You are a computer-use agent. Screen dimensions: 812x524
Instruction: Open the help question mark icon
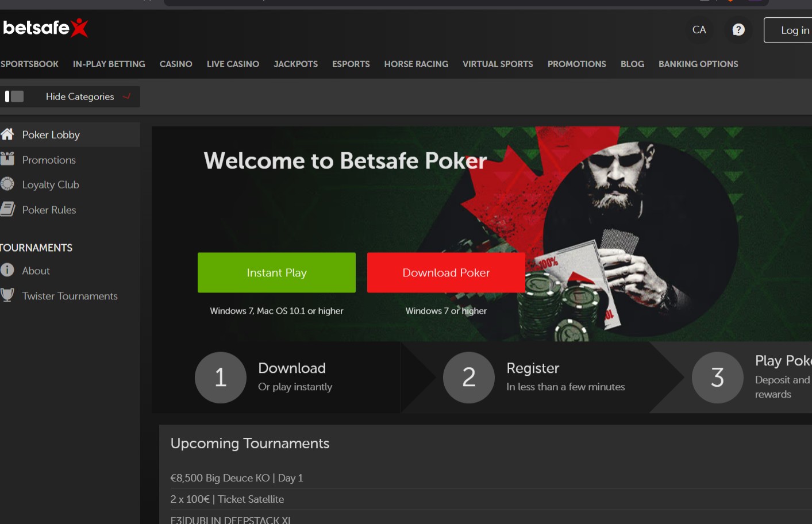pos(738,30)
